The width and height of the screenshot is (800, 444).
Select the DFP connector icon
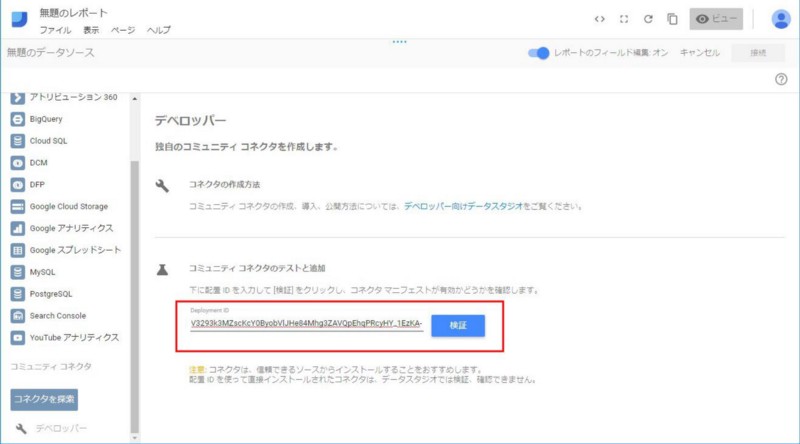[17, 185]
